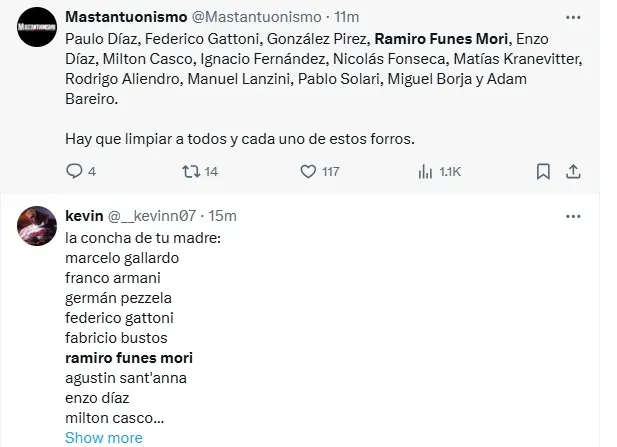Screen dimensions: 617x447
Task: Open more options on kevin's tweet
Action: pyautogui.click(x=572, y=215)
